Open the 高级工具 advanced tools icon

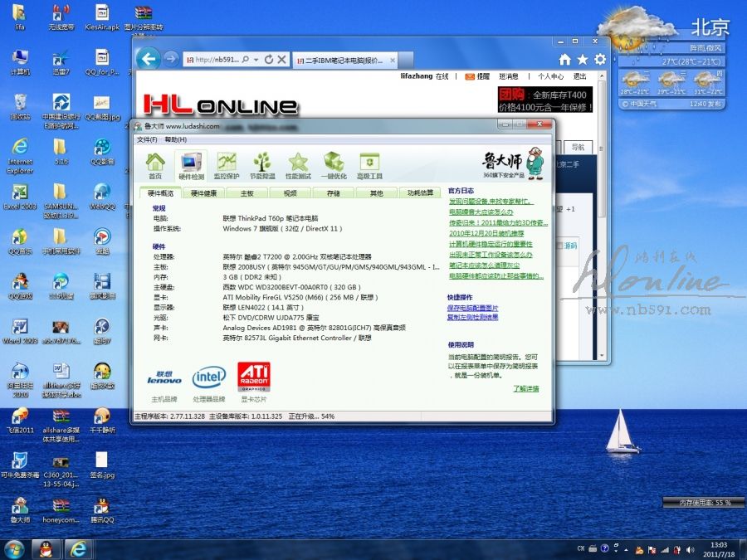369,165
